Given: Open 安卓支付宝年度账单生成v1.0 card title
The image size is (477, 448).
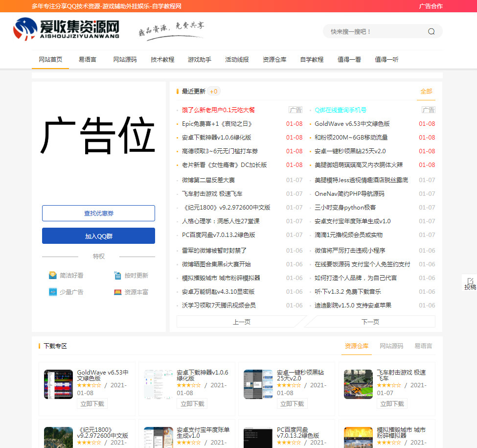Looking at the screenshot, I should (x=203, y=432).
